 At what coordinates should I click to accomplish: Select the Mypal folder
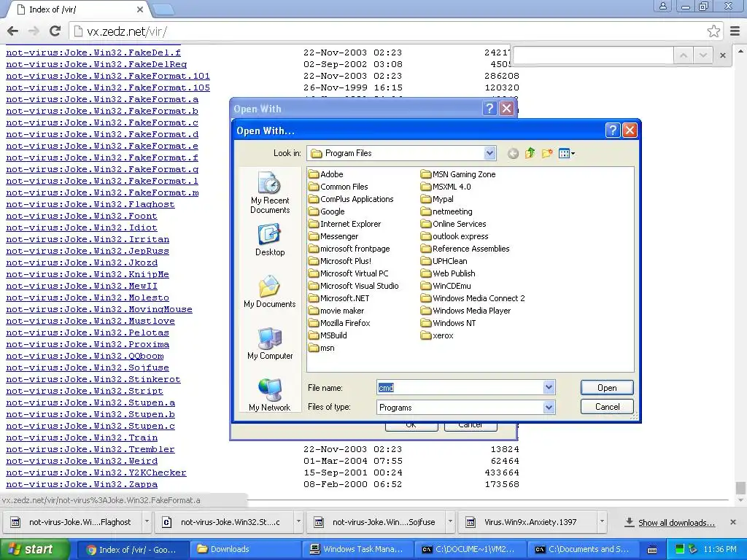pos(438,199)
